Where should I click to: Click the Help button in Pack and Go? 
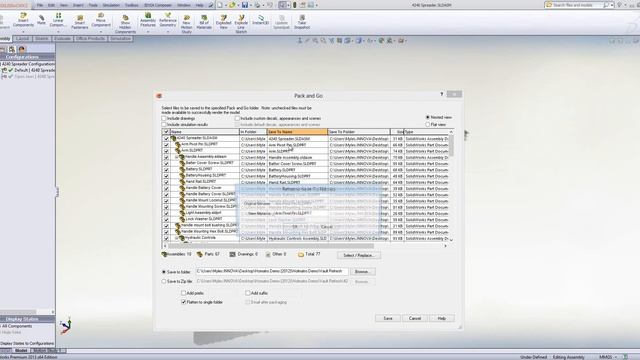click(442, 318)
